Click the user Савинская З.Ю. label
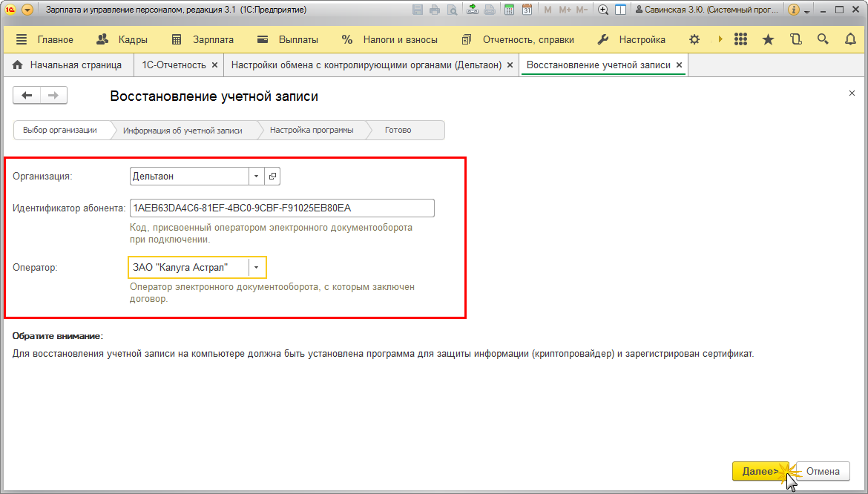The width and height of the screenshot is (868, 494). pos(706,10)
